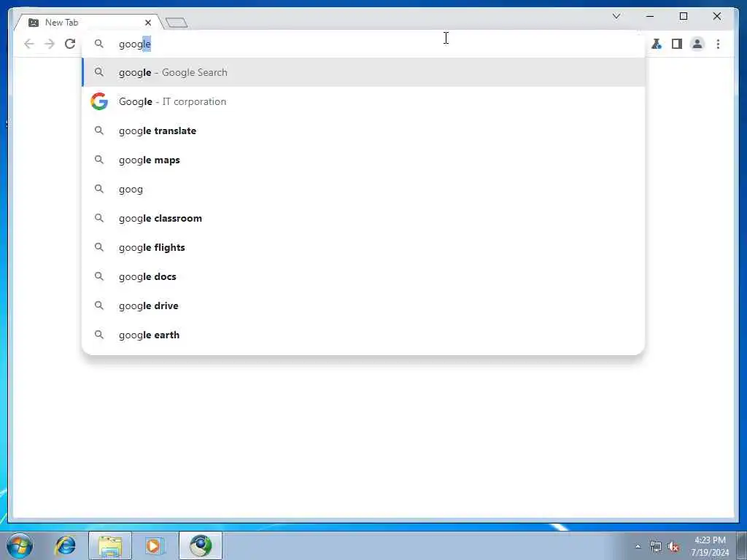Screen dimensions: 747x560
Task: Click the network status tray icon
Action: pos(656,546)
